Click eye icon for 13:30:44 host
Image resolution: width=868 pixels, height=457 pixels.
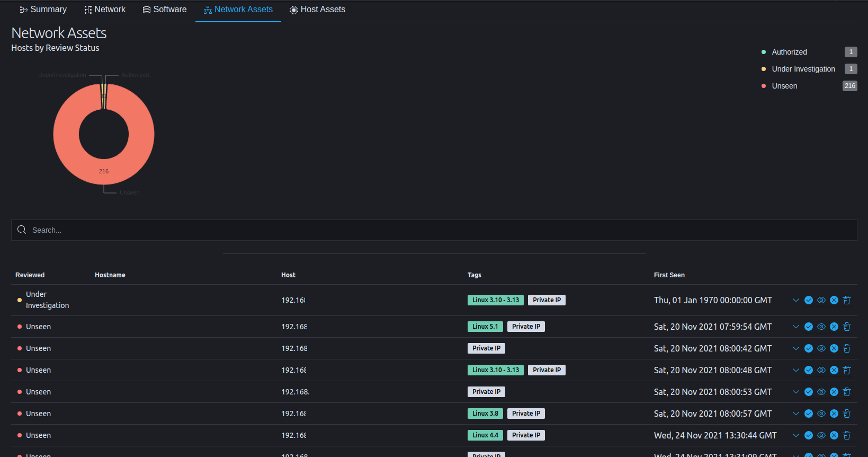pos(821,435)
